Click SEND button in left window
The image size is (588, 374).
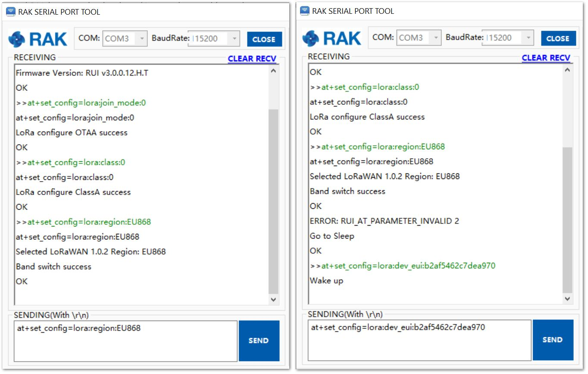click(259, 341)
